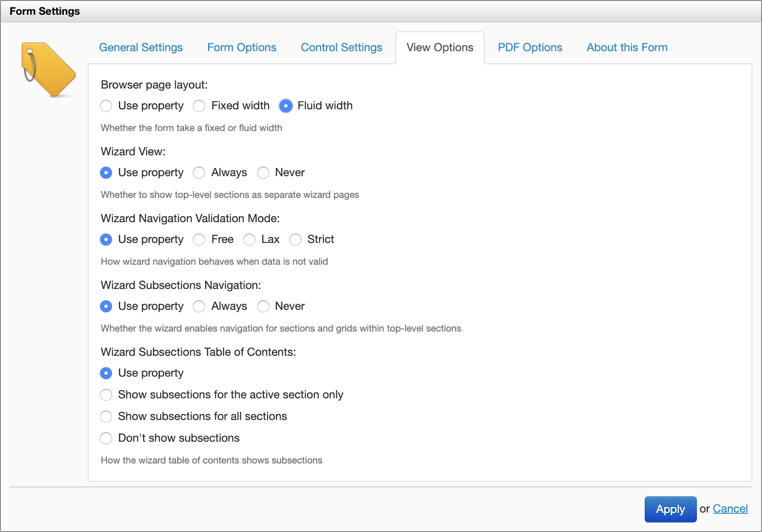Go to the Control Settings tab
This screenshot has width=762, height=532.
(x=341, y=48)
